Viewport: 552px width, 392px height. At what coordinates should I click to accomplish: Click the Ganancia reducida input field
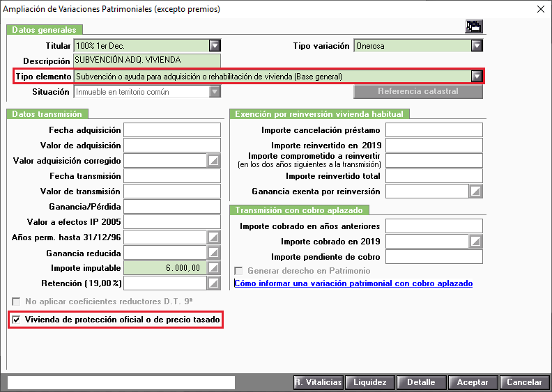(165, 253)
